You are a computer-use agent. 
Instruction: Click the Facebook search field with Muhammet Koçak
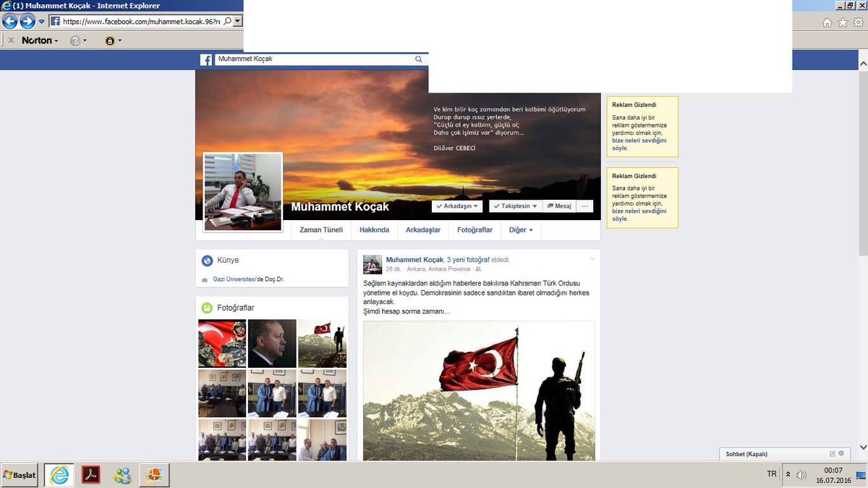pos(315,59)
